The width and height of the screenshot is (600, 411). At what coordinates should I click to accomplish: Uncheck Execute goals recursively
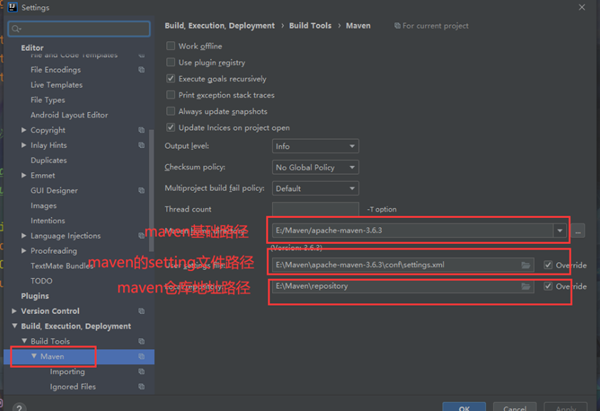click(x=171, y=79)
